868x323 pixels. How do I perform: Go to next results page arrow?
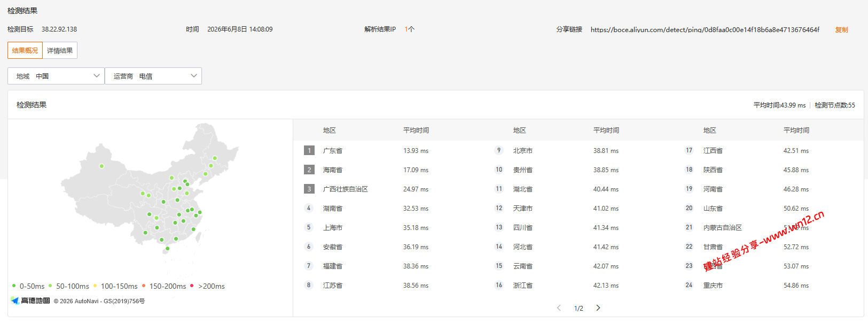click(598, 308)
